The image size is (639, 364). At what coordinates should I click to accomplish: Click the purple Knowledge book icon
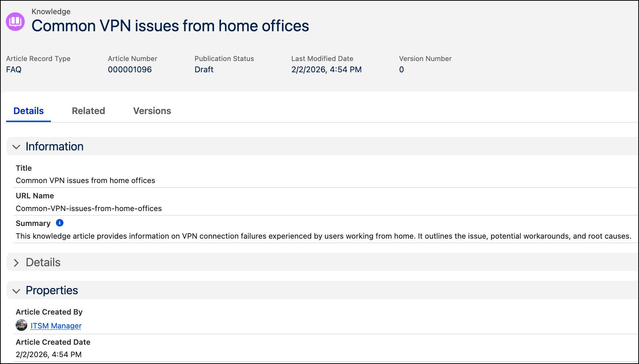(15, 21)
